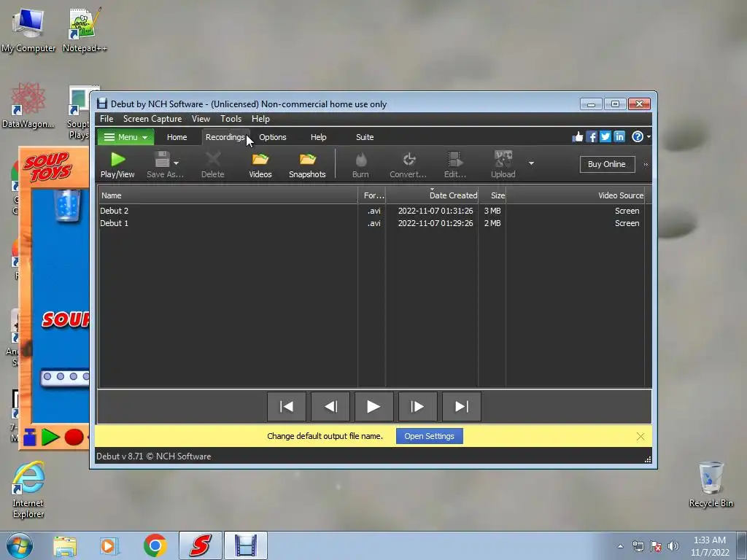Open the Screen Capture menu
747x560 pixels.
coord(152,119)
